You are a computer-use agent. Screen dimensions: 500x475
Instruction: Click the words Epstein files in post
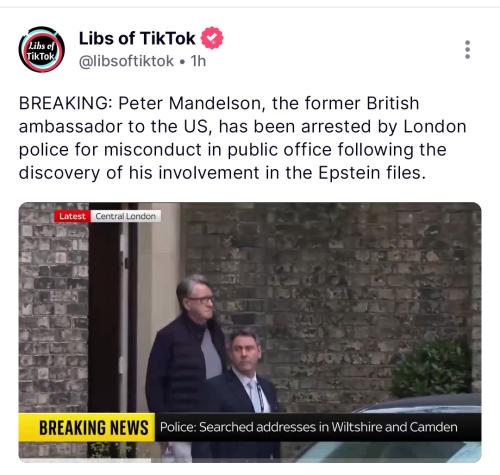click(x=372, y=173)
